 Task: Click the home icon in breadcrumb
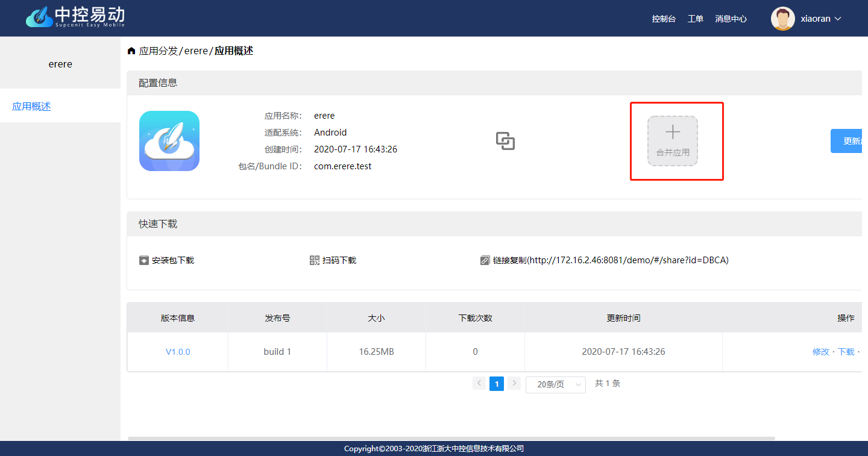click(131, 51)
